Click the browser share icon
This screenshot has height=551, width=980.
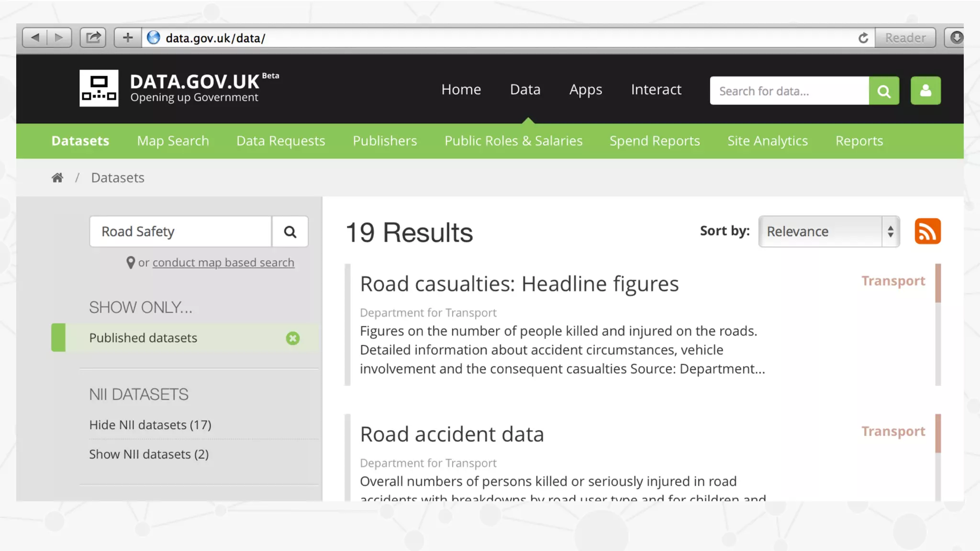(93, 37)
